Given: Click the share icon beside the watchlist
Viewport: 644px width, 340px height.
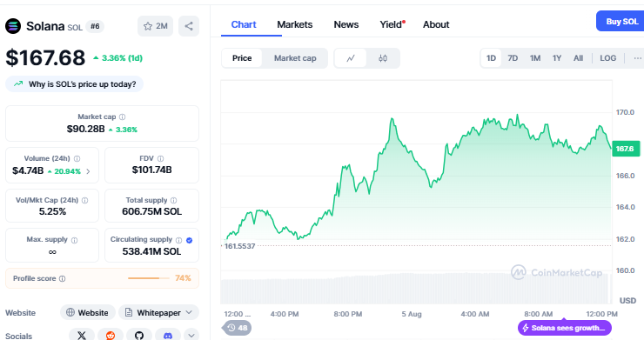Looking at the screenshot, I should (189, 26).
